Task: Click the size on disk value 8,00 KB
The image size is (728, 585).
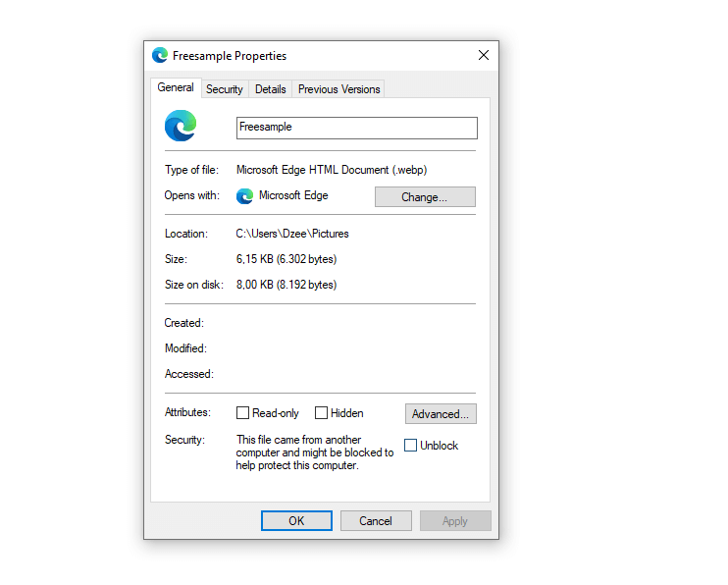Action: point(286,285)
